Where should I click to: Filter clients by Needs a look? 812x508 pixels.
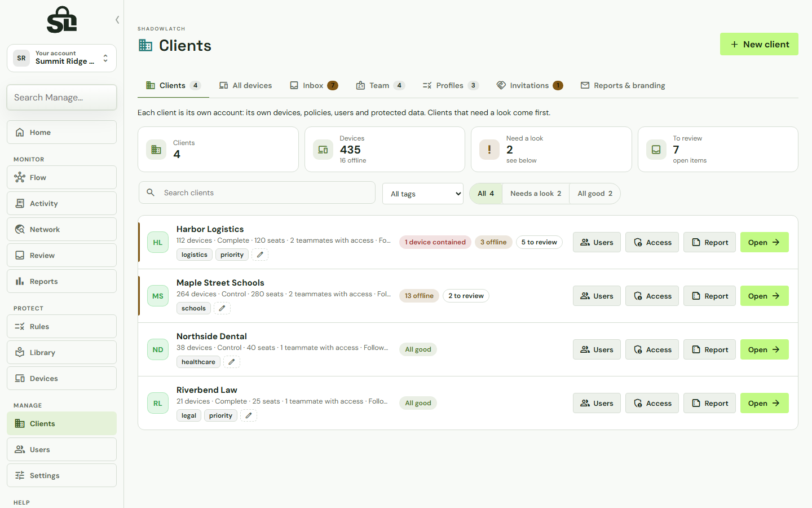[x=536, y=194]
